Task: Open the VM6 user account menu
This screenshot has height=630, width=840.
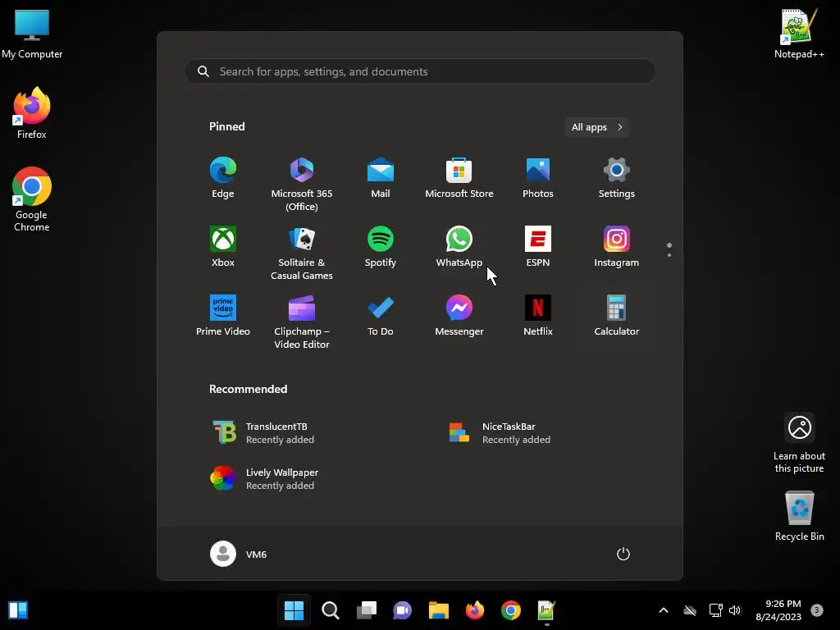Action: [x=239, y=554]
